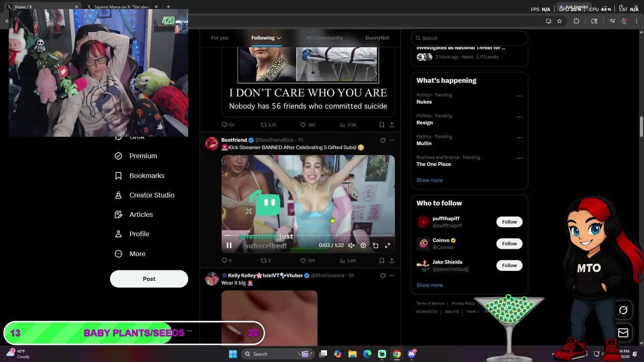Open options for the Resign trend
This screenshot has height=362, width=644.
click(519, 117)
